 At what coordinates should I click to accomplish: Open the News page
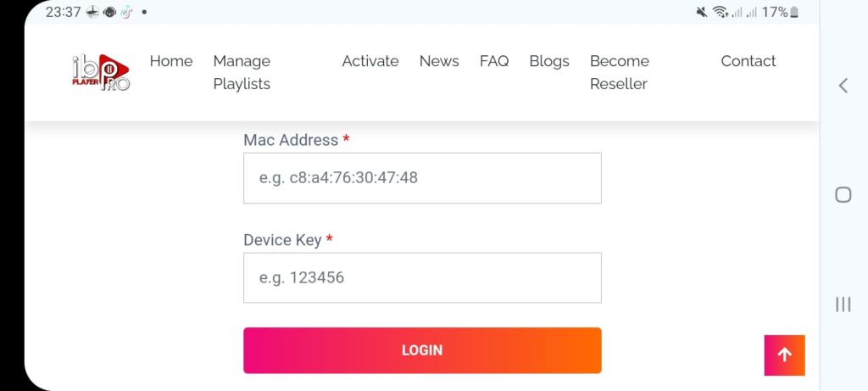click(x=439, y=61)
